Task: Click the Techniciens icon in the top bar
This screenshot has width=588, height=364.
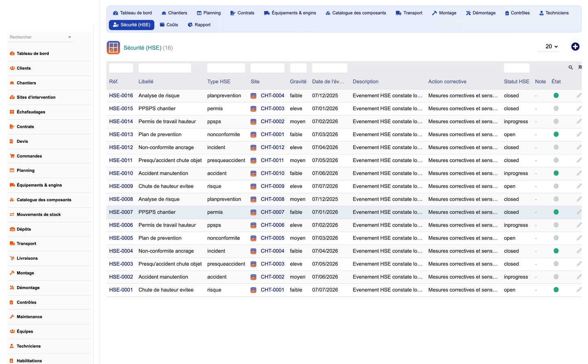Action: click(x=542, y=13)
